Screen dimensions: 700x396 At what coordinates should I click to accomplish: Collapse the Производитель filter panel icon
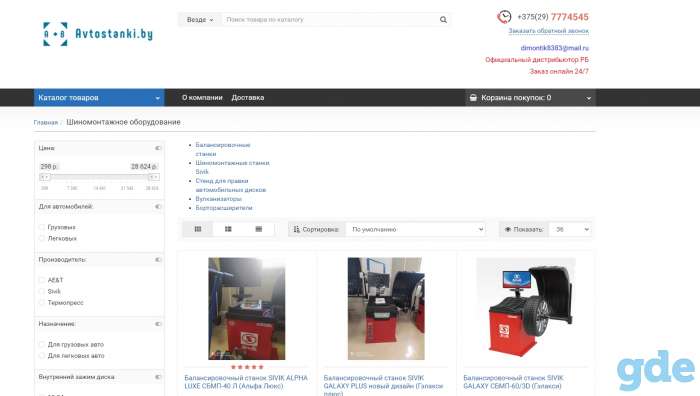158,259
